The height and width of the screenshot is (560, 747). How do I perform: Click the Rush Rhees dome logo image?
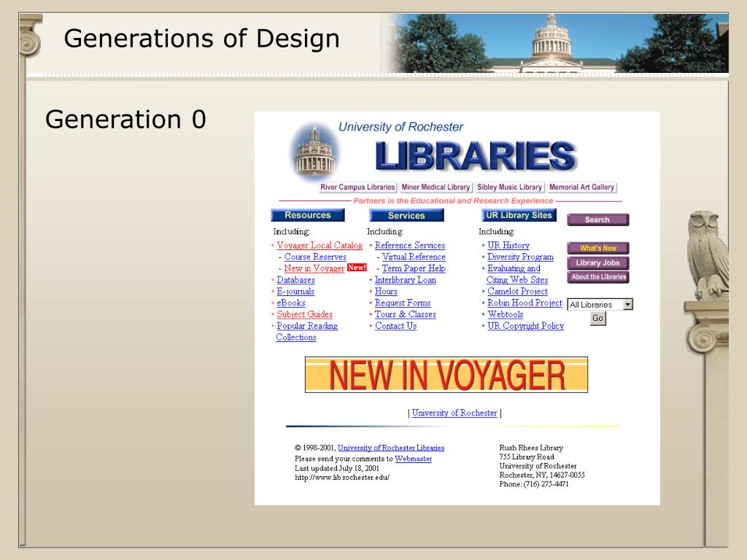coord(315,152)
